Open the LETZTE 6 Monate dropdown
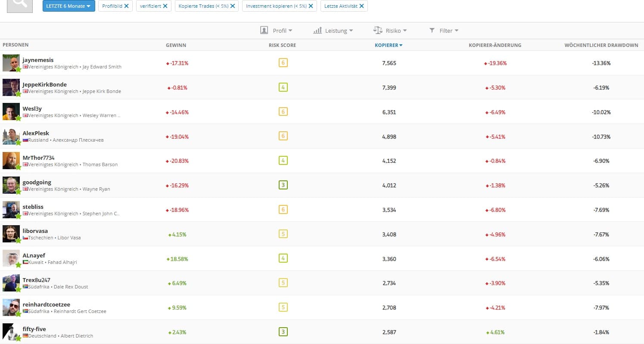 click(68, 6)
